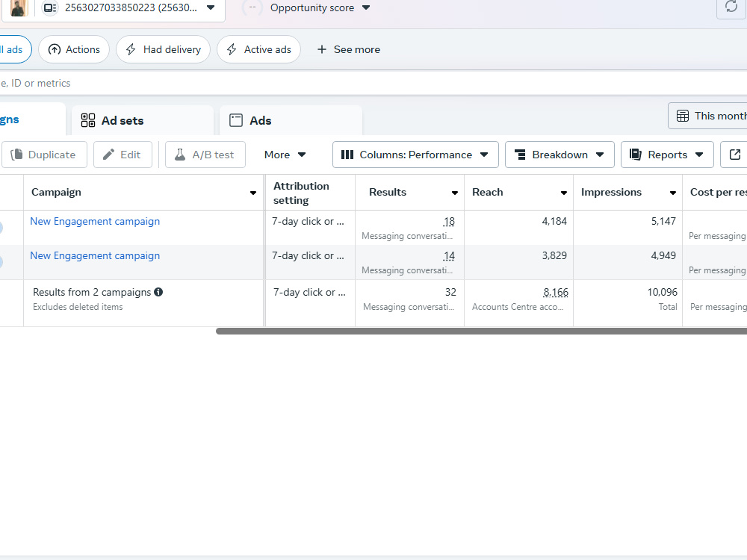The height and width of the screenshot is (560, 747).
Task: Apply the Active ads filter
Action: click(258, 49)
